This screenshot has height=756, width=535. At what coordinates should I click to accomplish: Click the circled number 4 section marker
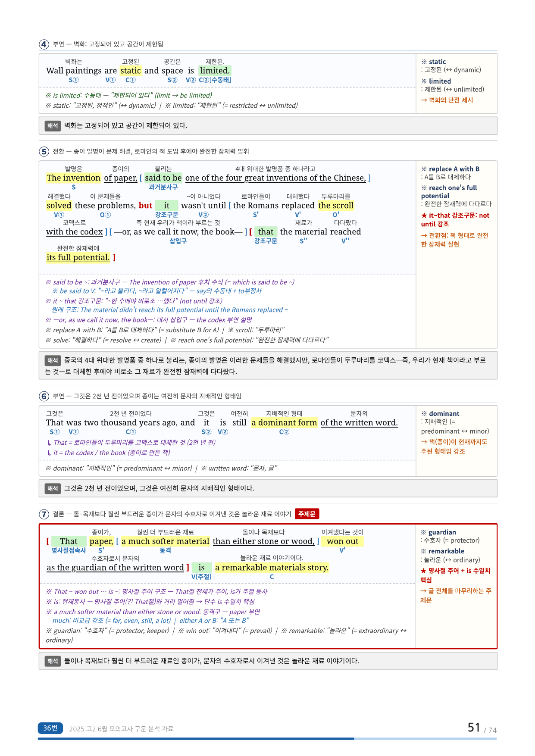pyautogui.click(x=44, y=44)
